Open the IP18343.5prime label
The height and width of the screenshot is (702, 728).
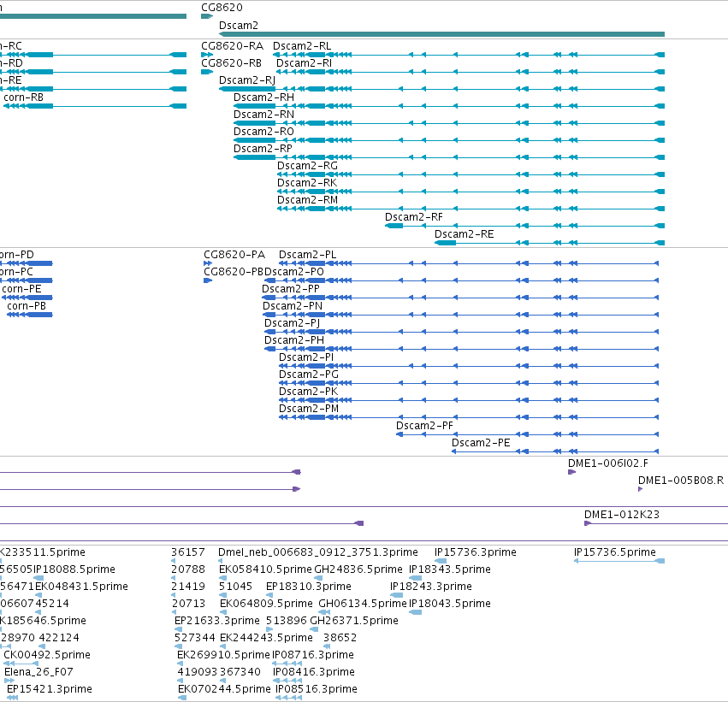click(x=450, y=569)
